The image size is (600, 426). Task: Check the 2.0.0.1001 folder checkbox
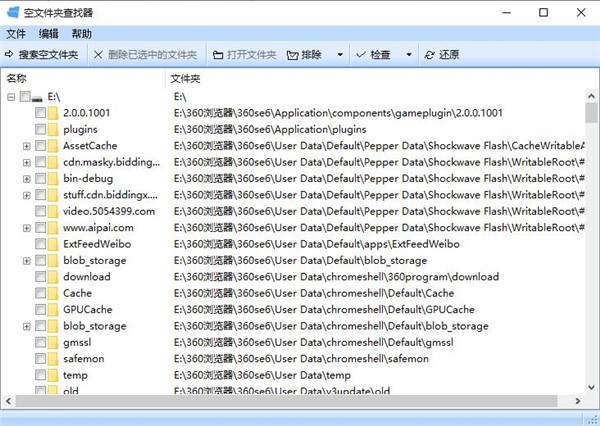pos(40,113)
